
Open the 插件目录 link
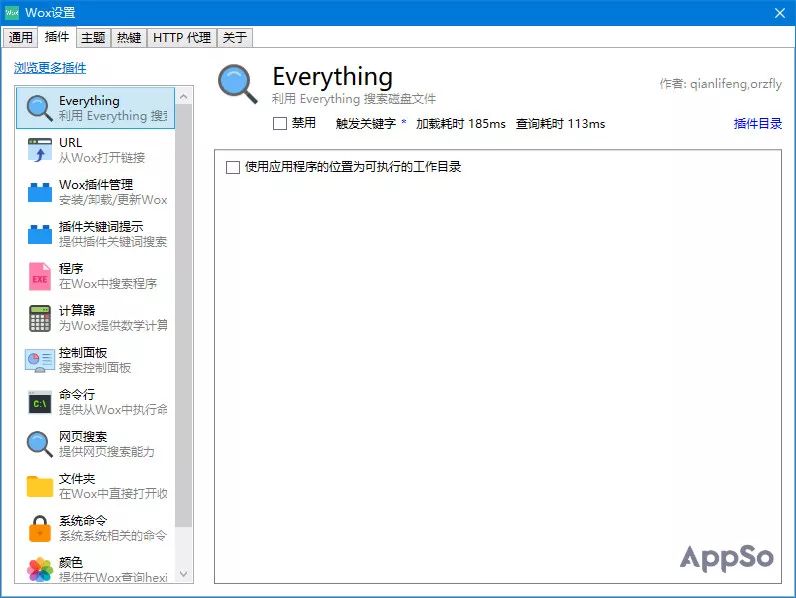[x=757, y=123]
